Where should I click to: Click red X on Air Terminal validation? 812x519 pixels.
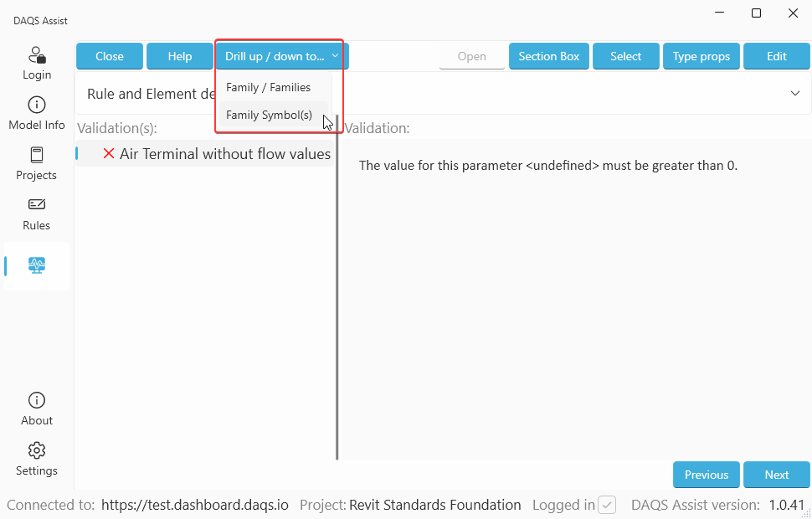(x=109, y=154)
